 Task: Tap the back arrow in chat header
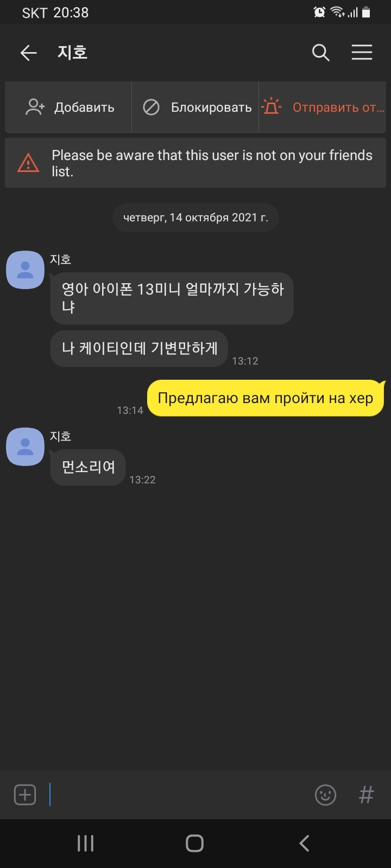click(x=28, y=53)
